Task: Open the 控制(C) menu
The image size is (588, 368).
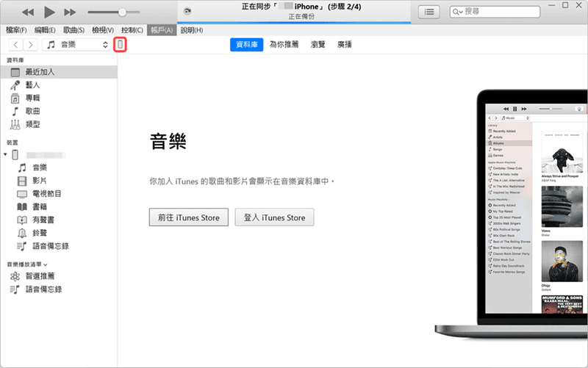Action: [x=132, y=30]
